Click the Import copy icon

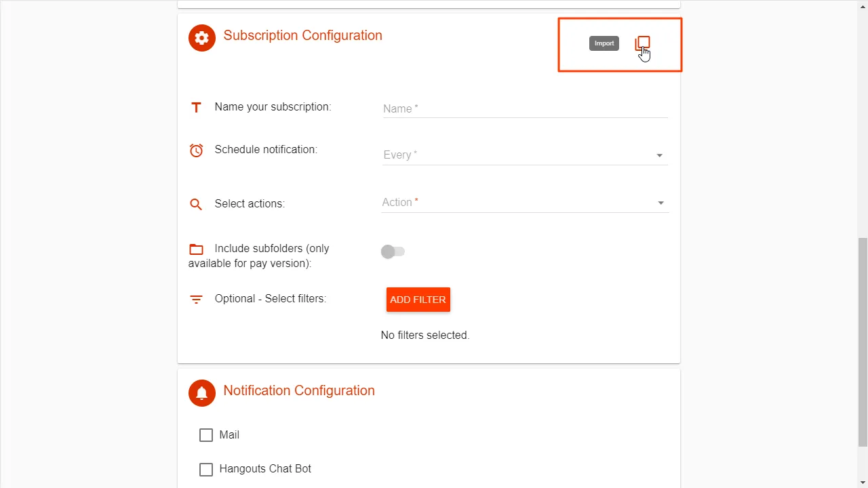642,44
